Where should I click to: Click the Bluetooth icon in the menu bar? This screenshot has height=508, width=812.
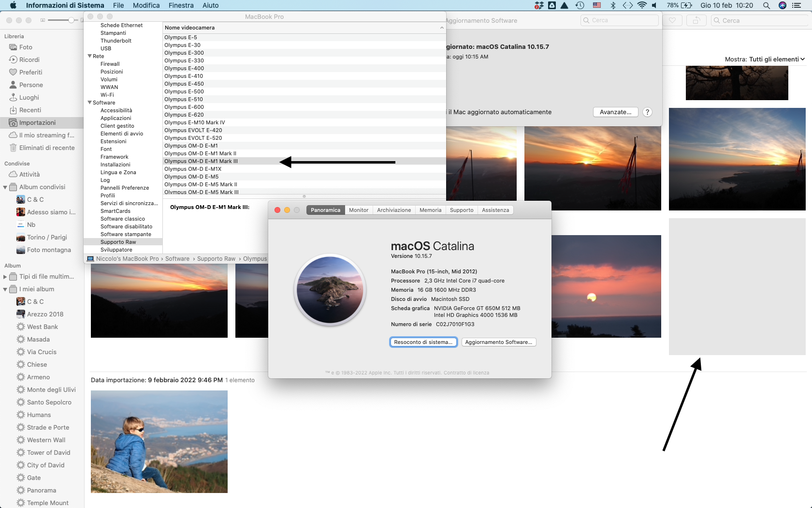[x=613, y=5]
